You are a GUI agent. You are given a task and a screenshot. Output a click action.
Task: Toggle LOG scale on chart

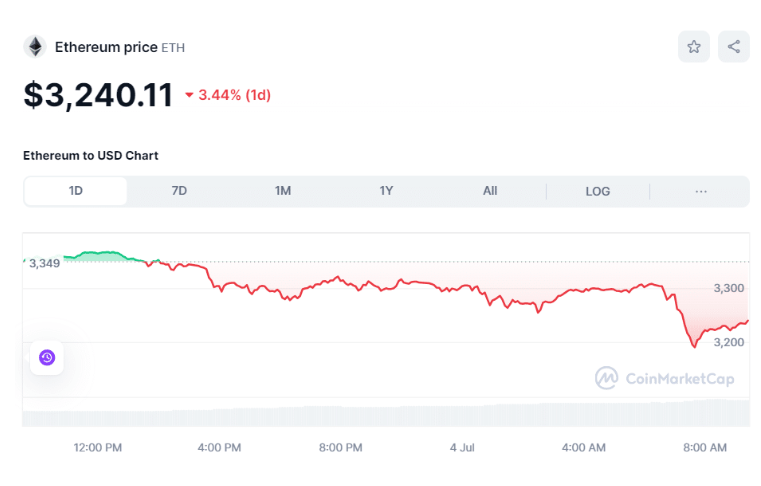[x=598, y=191]
